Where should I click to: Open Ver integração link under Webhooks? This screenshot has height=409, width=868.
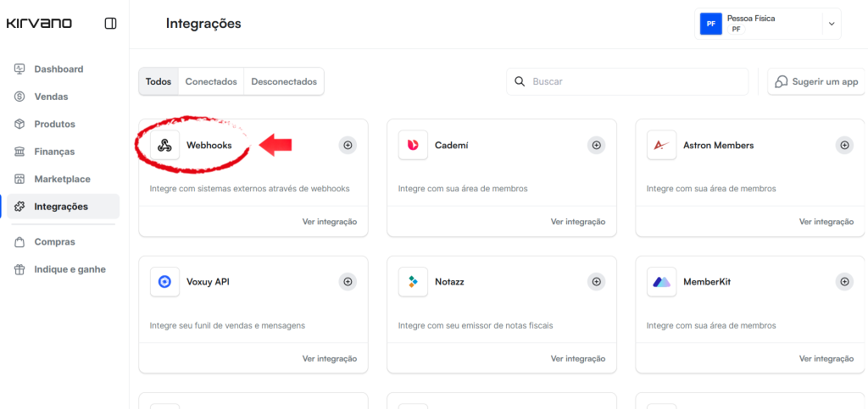coord(330,222)
